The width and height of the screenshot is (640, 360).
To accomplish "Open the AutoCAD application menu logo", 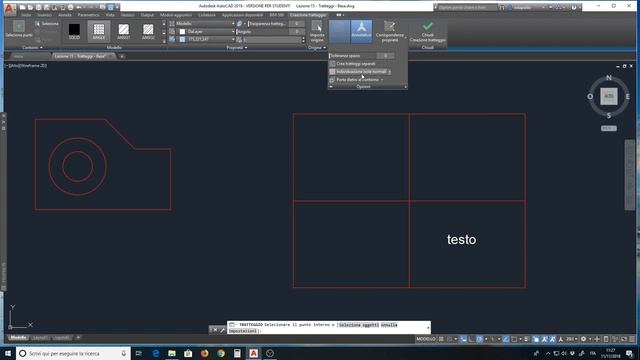I will tap(9, 8).
